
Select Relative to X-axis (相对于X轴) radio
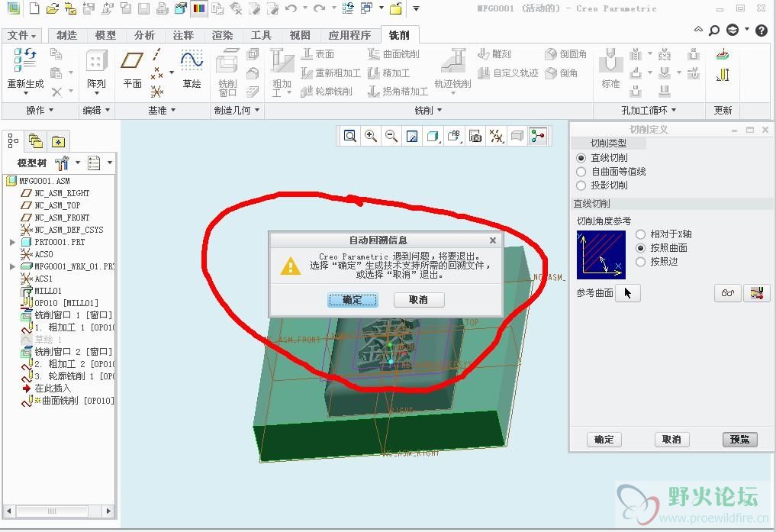point(640,234)
